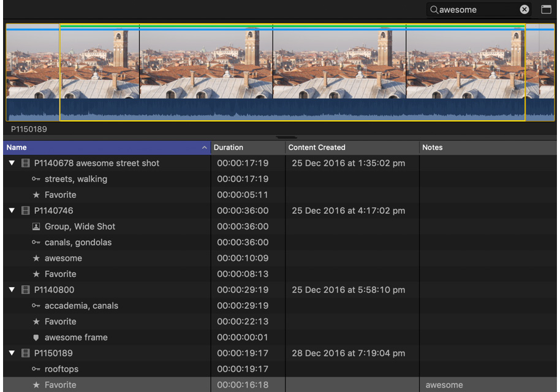This screenshot has height=392, width=560.
Task: Clear the awesome search field
Action: click(x=524, y=9)
